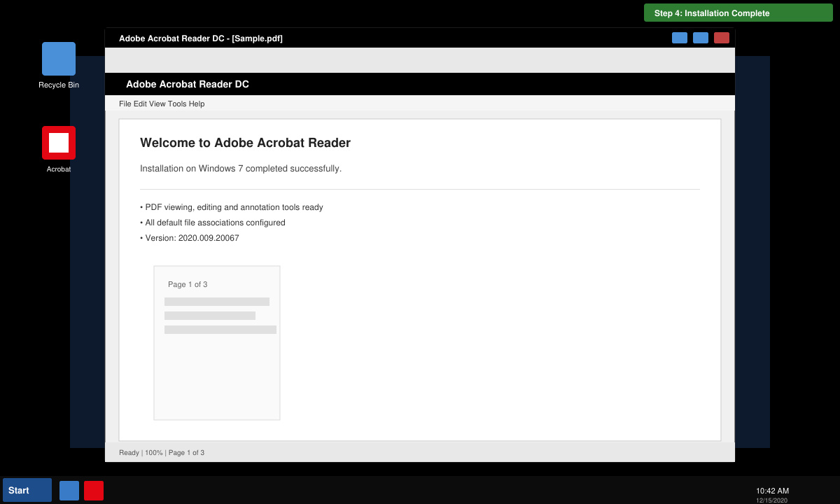The height and width of the screenshot is (504, 840).
Task: Close the Acrobat Reader window
Action: pos(722,38)
